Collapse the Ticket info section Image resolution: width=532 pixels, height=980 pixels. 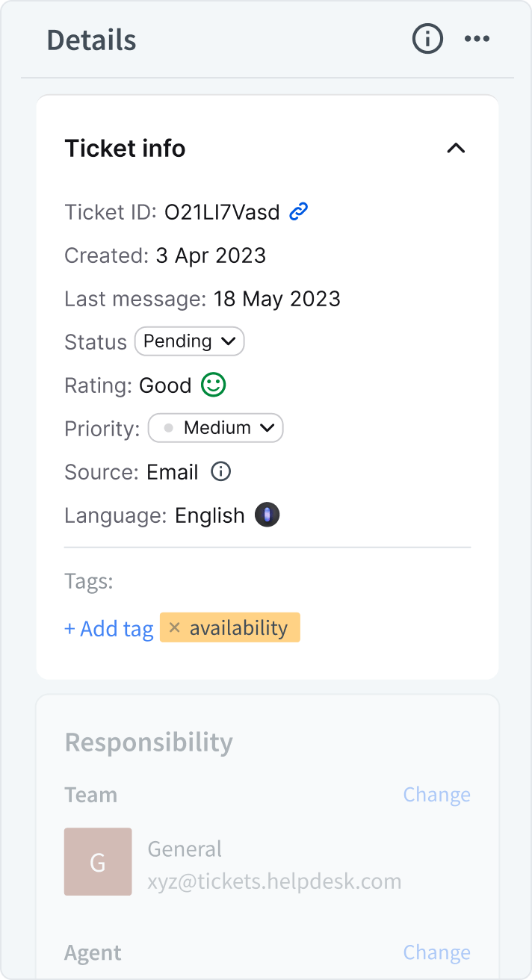[x=456, y=148]
